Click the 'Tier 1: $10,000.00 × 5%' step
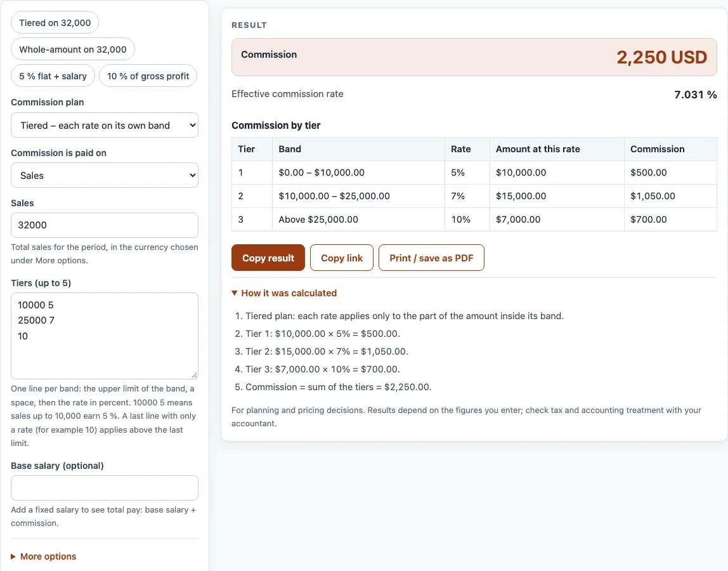 coord(323,334)
